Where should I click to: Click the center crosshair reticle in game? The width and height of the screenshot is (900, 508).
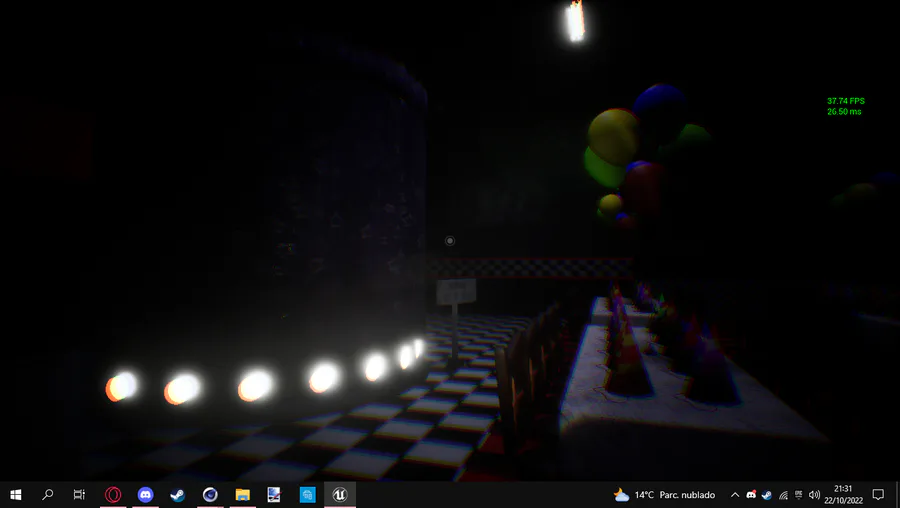click(450, 241)
